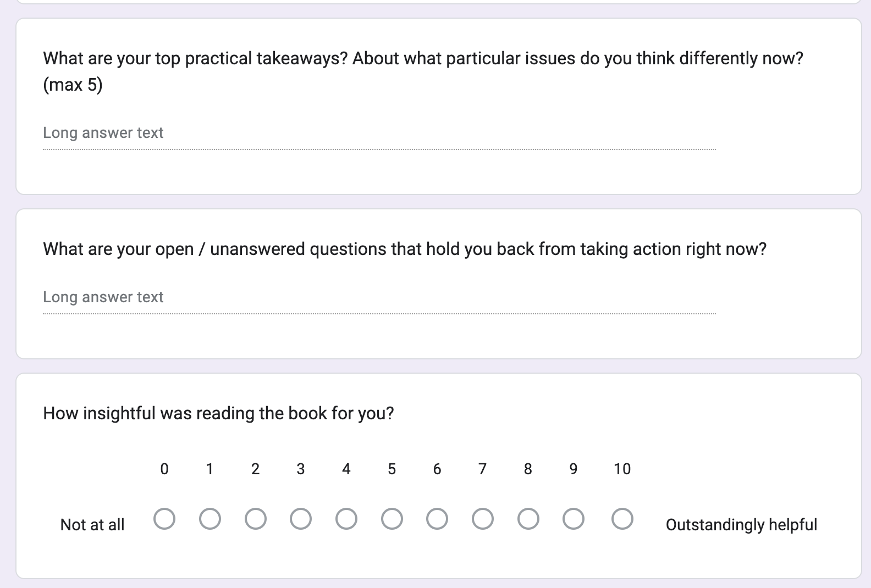Choose rating 3 for how insightful the book was
This screenshot has width=871, height=588.
point(301,518)
